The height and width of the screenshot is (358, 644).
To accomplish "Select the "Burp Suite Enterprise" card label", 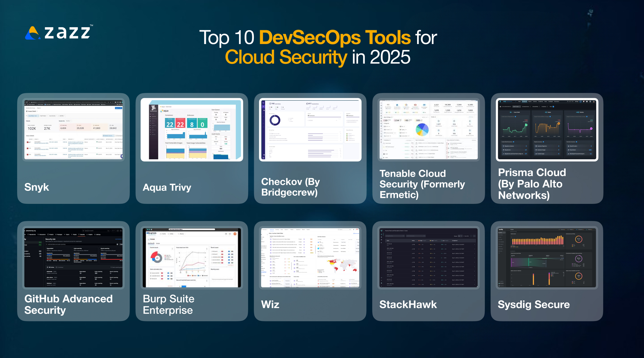I will (169, 304).
